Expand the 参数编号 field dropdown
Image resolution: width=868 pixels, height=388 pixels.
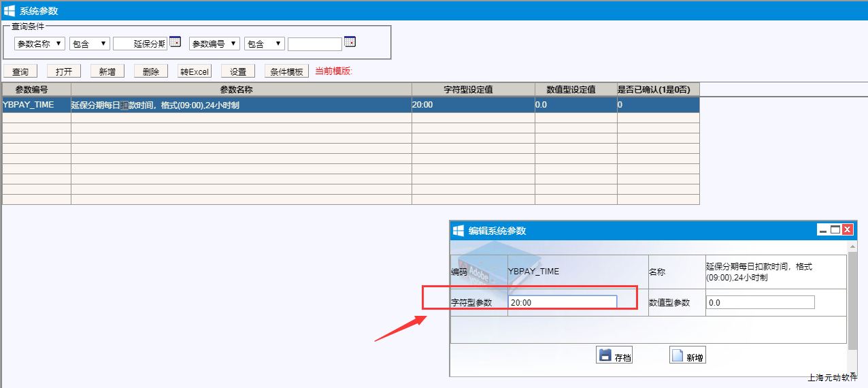pos(214,44)
